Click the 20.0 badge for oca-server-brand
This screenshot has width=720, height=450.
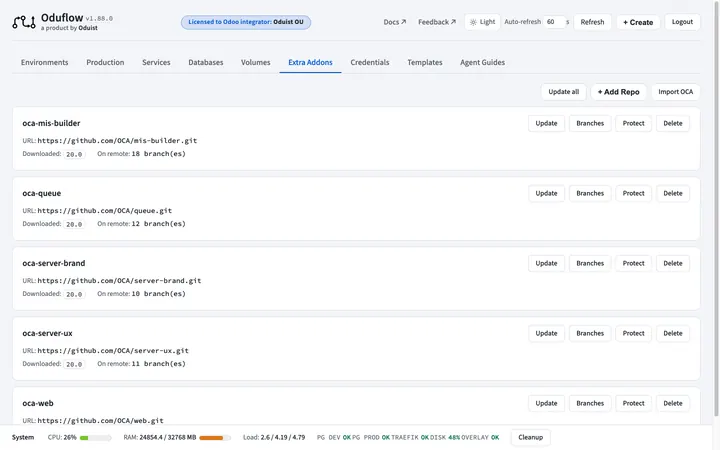click(x=74, y=294)
